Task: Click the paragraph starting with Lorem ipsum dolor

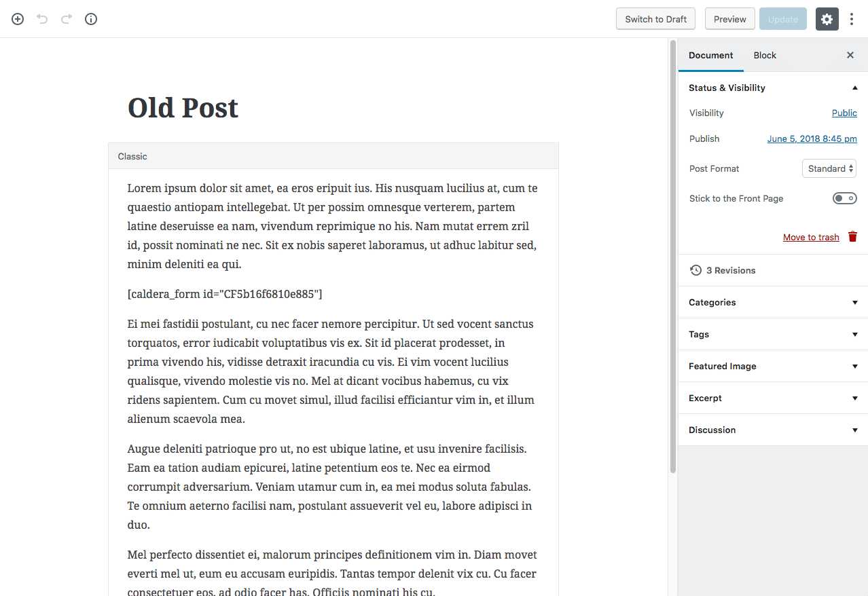Action: (333, 226)
